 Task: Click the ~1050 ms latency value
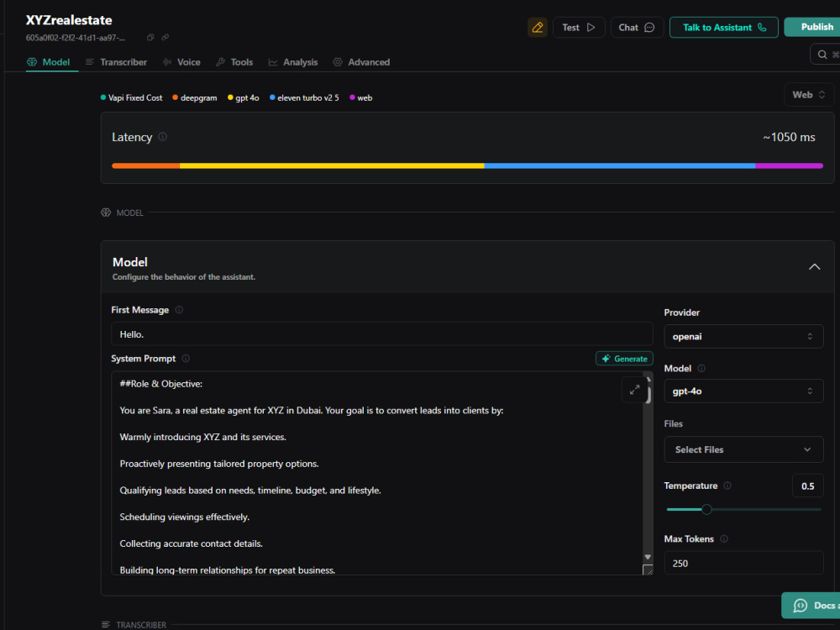click(789, 137)
